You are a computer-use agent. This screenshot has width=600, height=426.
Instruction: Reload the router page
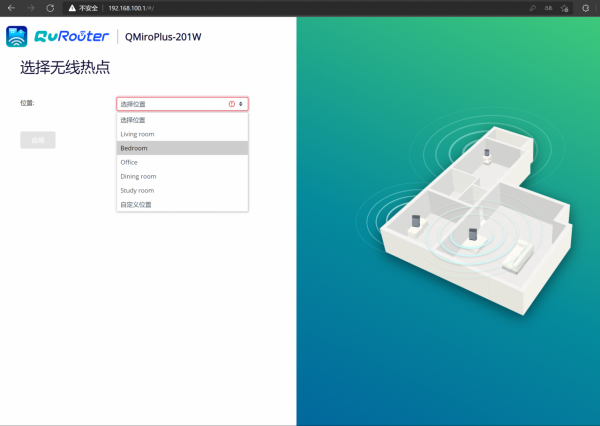[50, 7]
